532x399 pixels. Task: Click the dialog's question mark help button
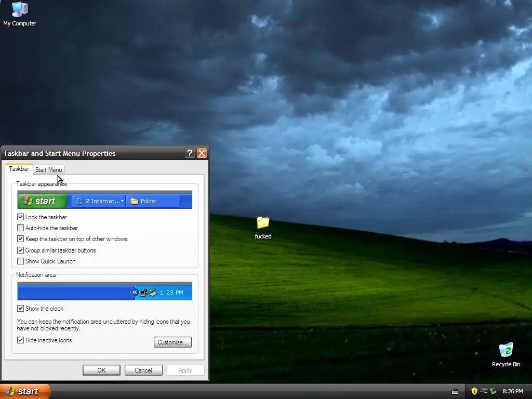point(190,153)
